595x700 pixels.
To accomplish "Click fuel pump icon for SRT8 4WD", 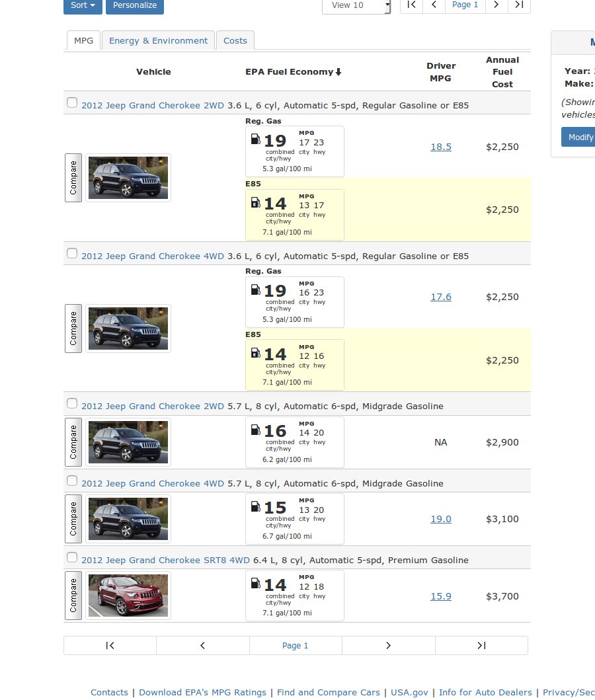I will click(x=255, y=584).
